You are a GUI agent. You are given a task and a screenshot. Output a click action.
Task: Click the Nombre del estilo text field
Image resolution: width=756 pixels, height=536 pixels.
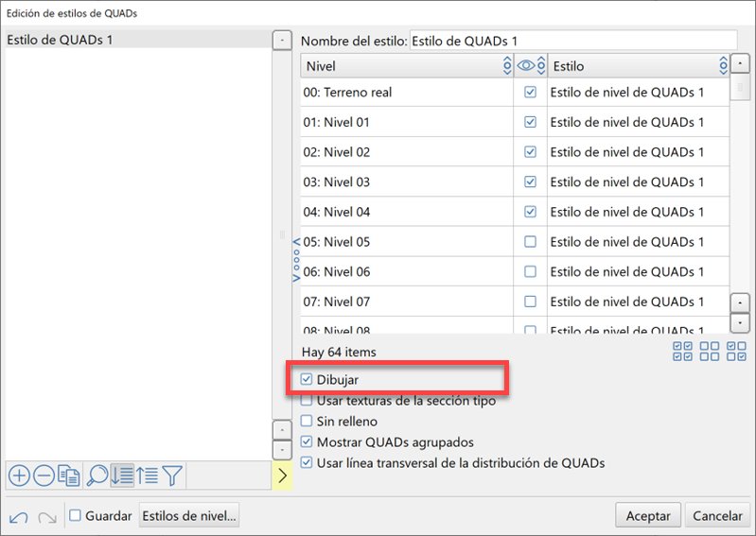coord(572,42)
